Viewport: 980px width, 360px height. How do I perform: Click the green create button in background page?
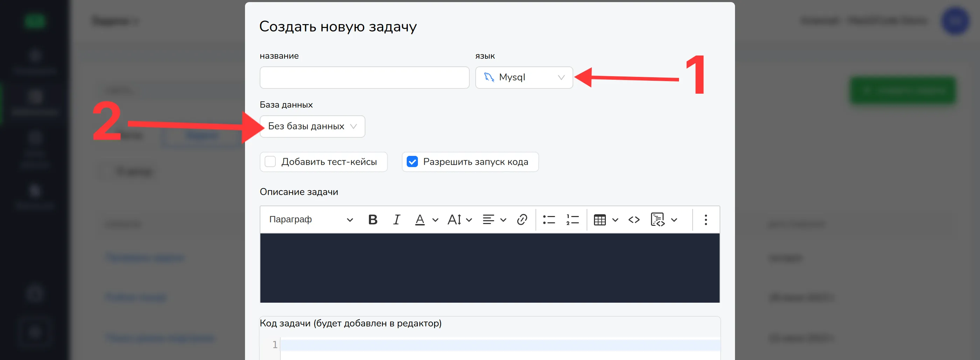click(x=902, y=91)
